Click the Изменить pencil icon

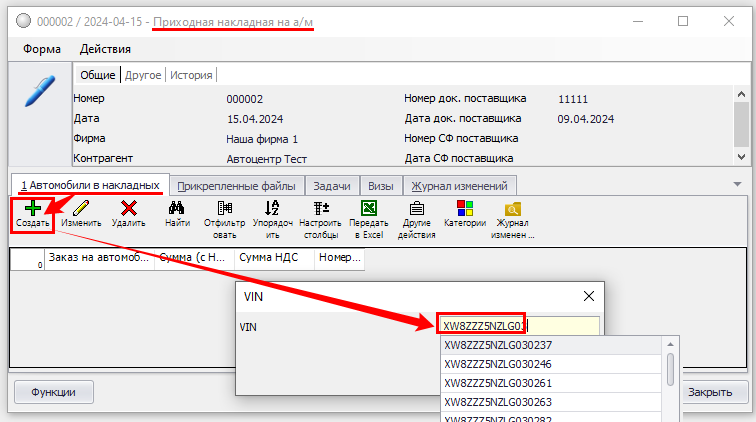[x=80, y=208]
